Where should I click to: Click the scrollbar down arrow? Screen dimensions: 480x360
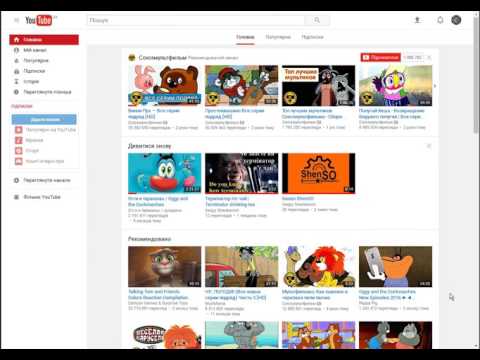click(476, 346)
